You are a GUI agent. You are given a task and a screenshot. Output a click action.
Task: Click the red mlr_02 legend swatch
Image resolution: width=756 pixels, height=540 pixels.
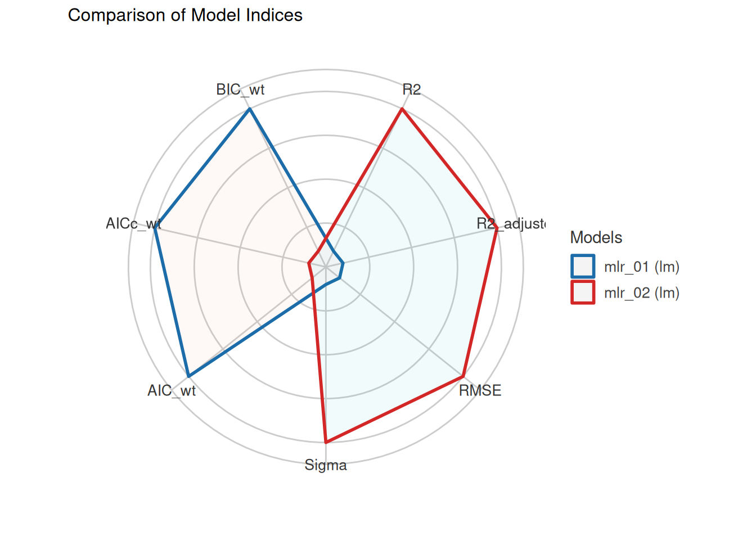(583, 292)
